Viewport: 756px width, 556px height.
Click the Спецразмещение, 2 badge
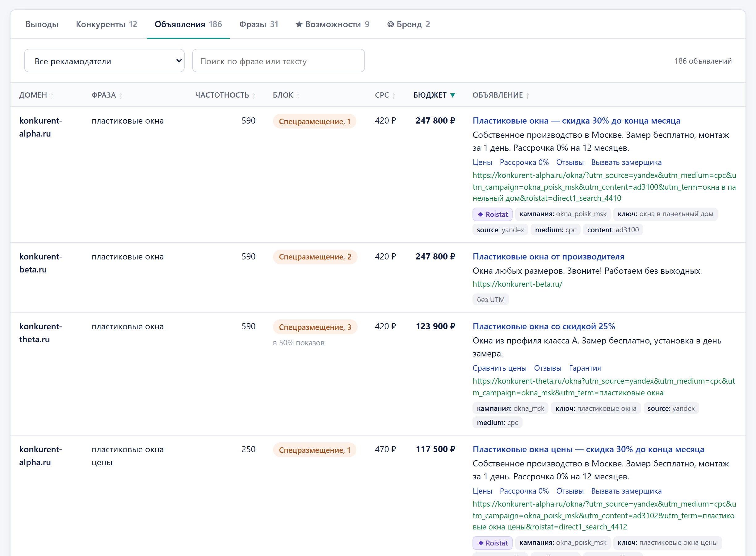pos(315,257)
